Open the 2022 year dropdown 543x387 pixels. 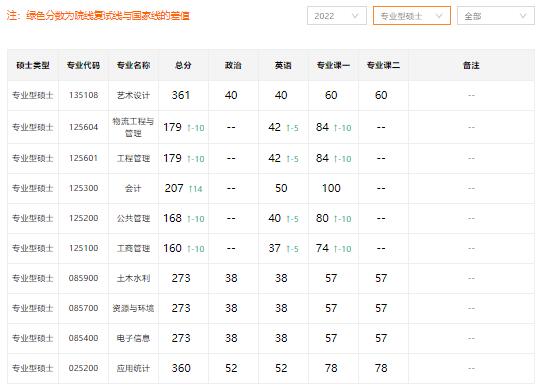(337, 16)
